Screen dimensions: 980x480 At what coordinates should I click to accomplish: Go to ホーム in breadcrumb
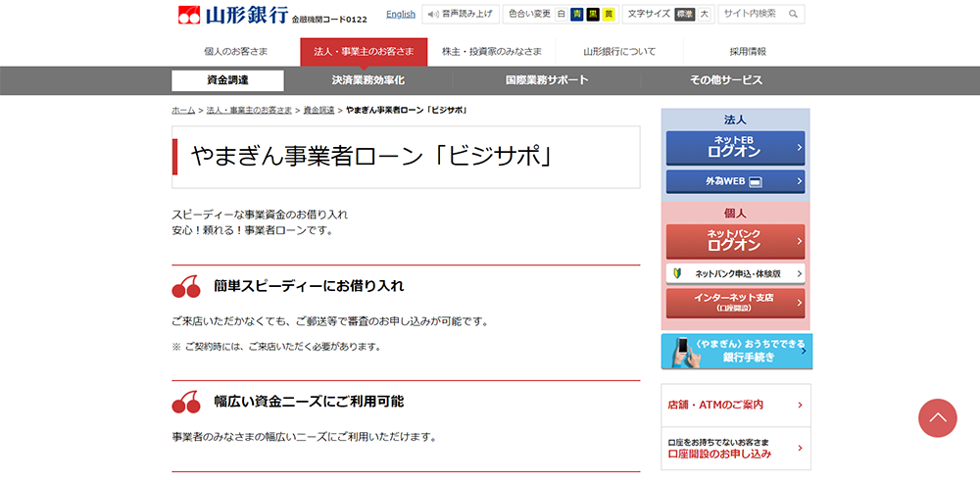[x=183, y=110]
